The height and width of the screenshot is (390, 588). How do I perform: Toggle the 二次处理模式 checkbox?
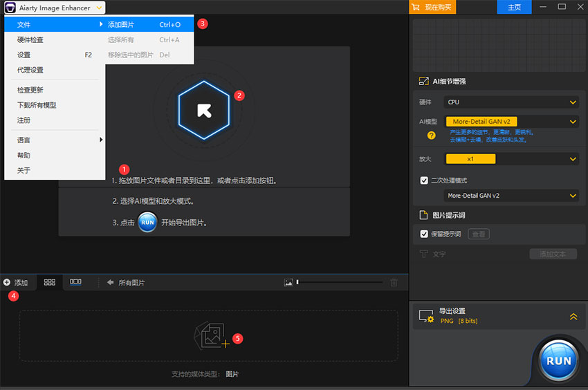coord(425,180)
